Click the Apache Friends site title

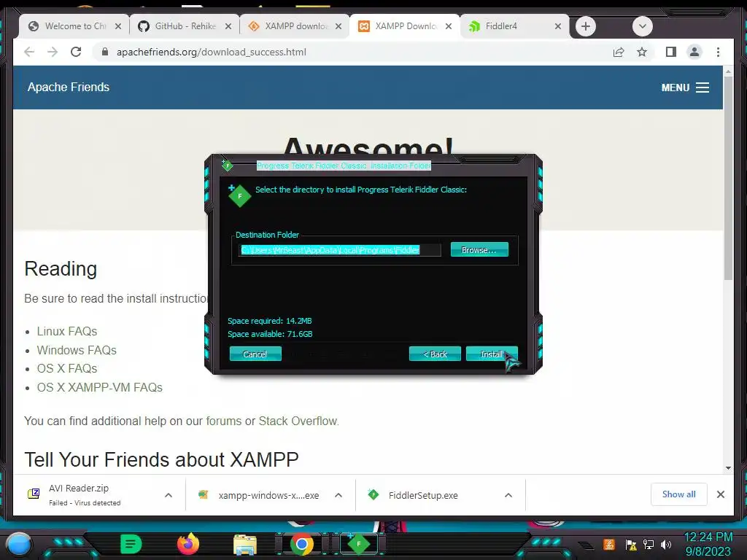(x=68, y=87)
